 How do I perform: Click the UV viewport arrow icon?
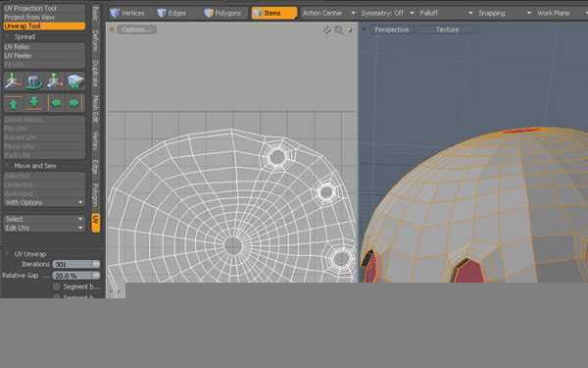pos(350,29)
